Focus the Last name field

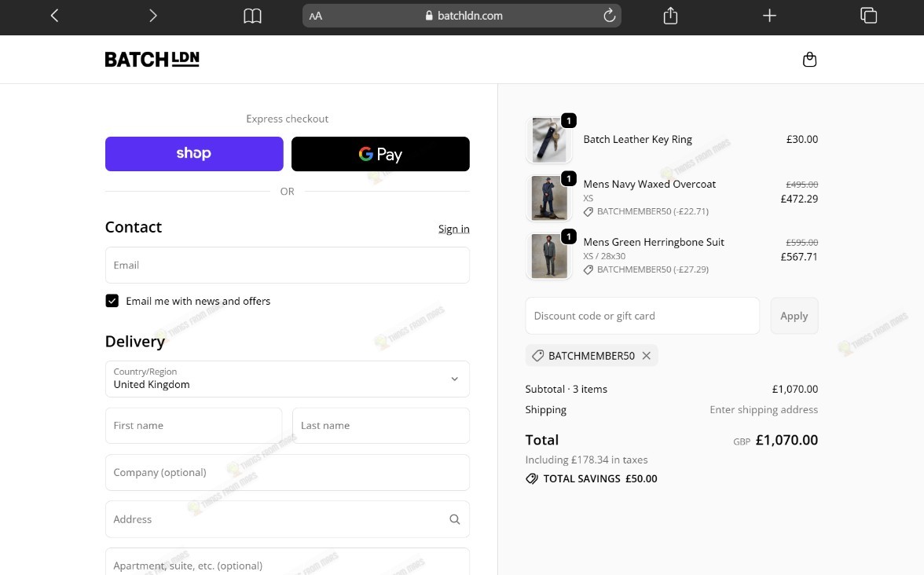380,426
